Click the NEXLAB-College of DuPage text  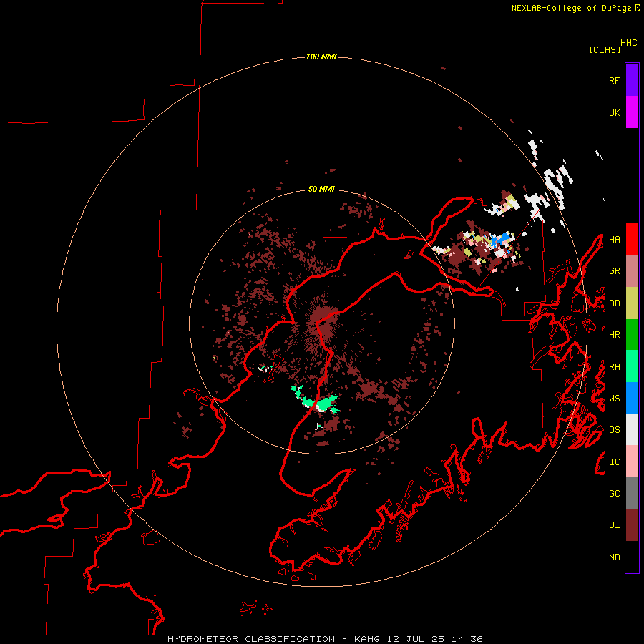[571, 8]
